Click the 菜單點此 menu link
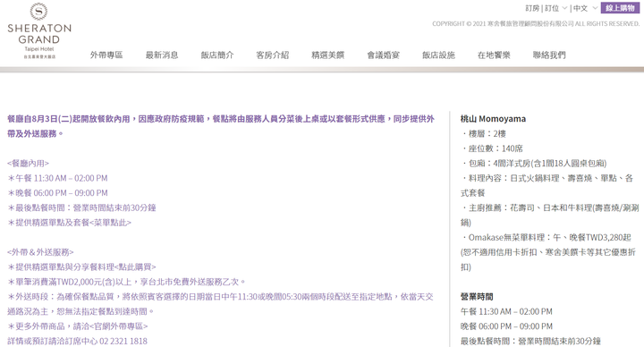 pos(111,223)
